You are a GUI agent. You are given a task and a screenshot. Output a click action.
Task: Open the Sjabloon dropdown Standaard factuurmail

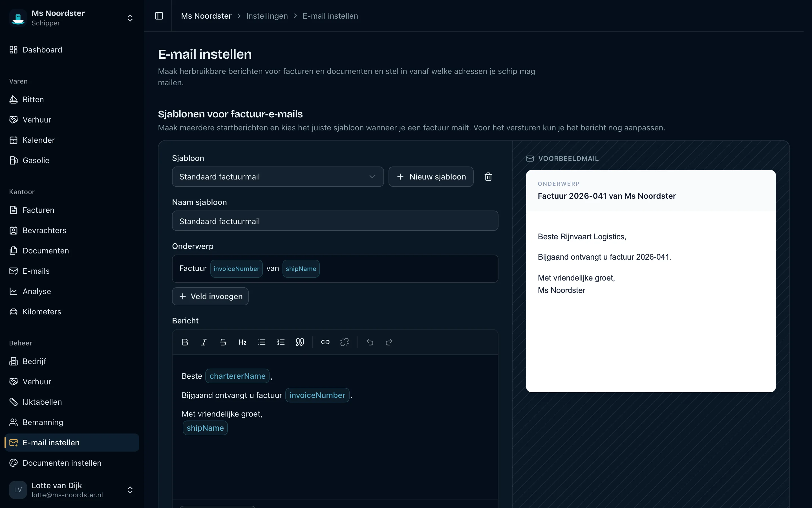[x=278, y=177]
